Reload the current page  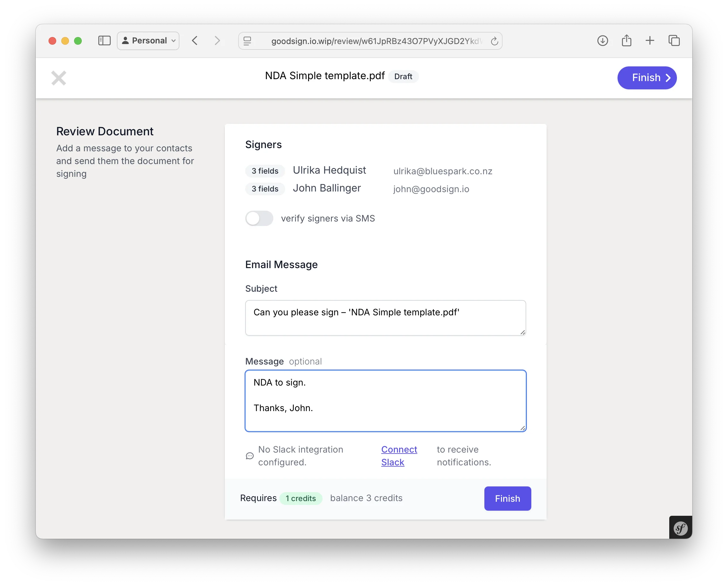pos(494,41)
